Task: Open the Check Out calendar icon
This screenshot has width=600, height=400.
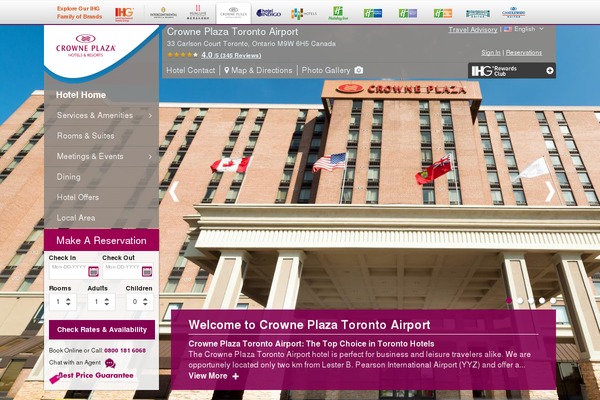Action: click(147, 271)
